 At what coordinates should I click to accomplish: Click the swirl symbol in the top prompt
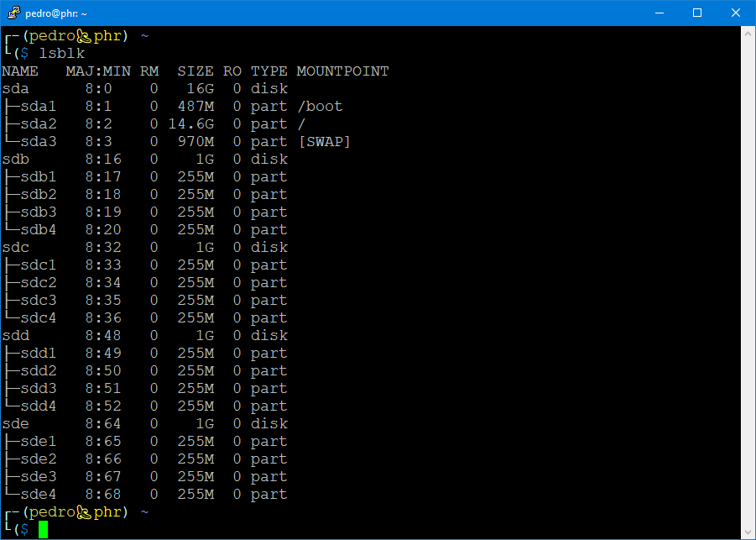(84, 36)
